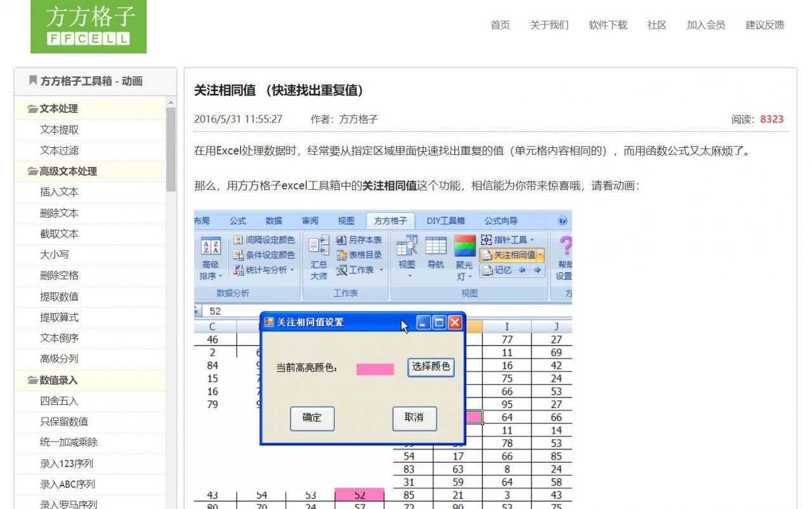This screenshot has height=509, width=812.
Task: Open 首页 in the top navigation
Action: [501, 25]
